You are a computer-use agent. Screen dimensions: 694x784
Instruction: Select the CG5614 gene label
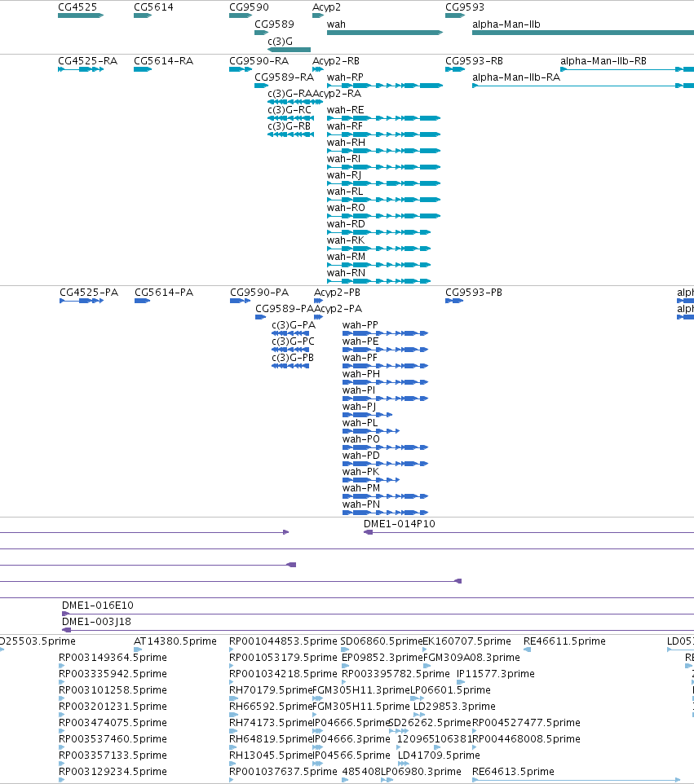[x=153, y=7]
